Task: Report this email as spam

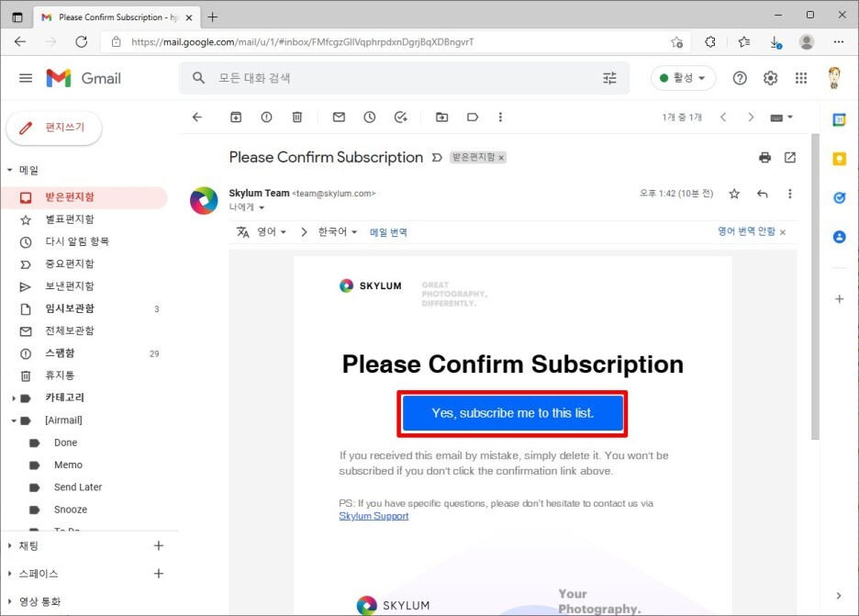Action: coord(266,117)
